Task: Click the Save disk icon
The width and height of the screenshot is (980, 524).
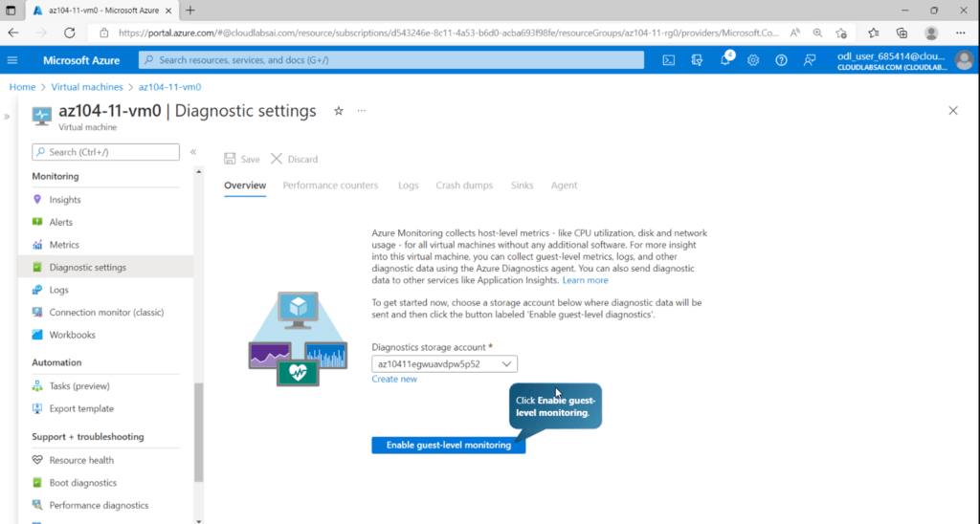Action: 230,159
